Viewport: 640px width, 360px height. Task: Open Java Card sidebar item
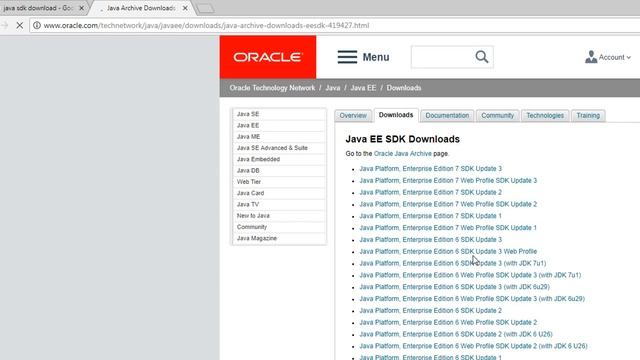pos(279,193)
